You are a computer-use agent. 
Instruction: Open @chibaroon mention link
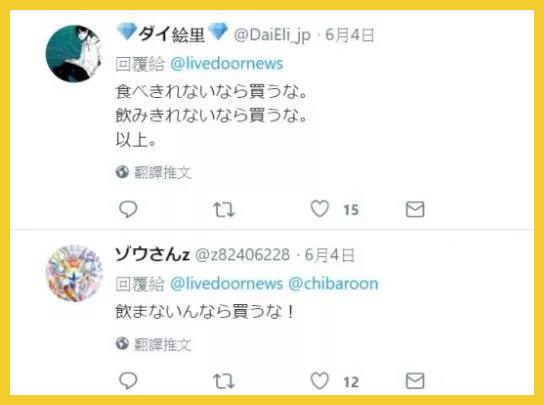333,284
